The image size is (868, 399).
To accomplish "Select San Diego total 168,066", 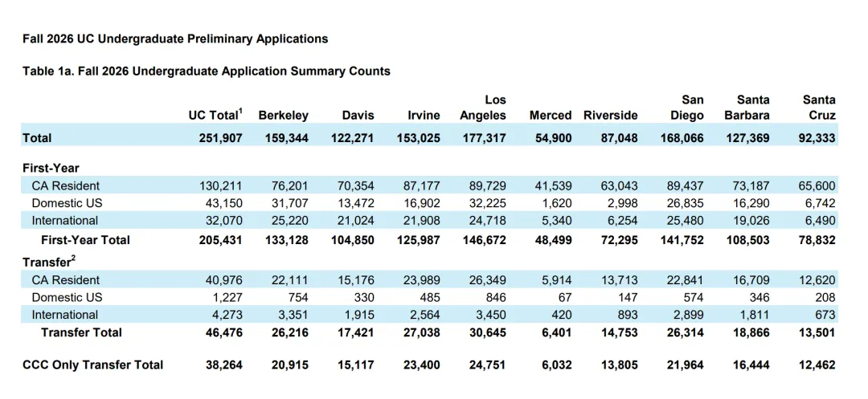I will [x=682, y=137].
